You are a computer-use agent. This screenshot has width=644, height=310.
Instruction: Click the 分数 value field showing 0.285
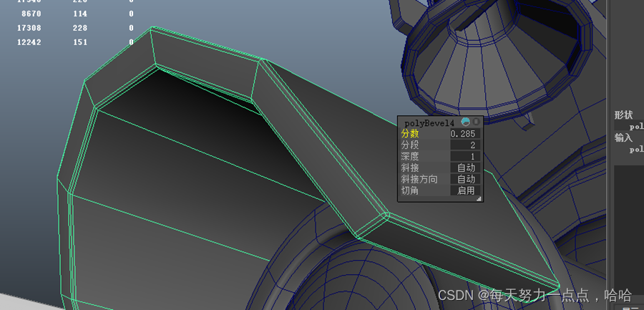(x=465, y=134)
